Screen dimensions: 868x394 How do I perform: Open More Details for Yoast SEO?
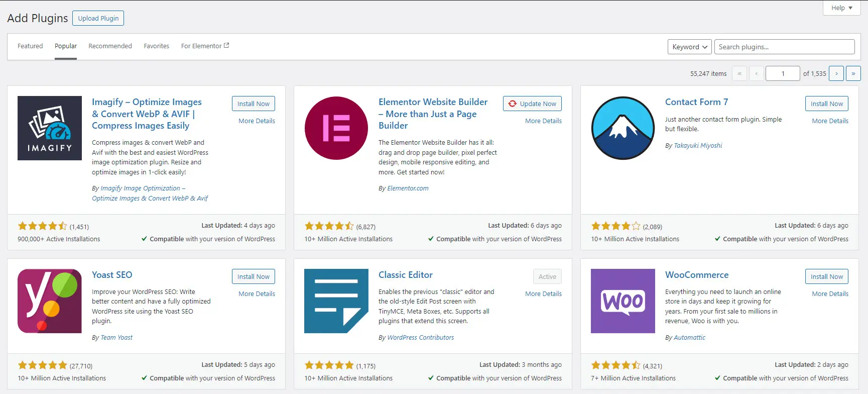257,293
